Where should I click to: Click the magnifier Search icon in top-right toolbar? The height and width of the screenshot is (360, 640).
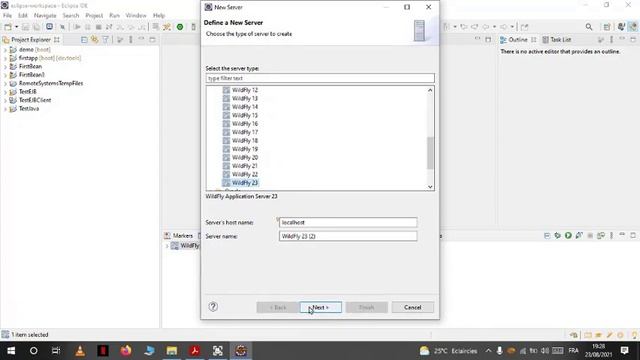(589, 27)
